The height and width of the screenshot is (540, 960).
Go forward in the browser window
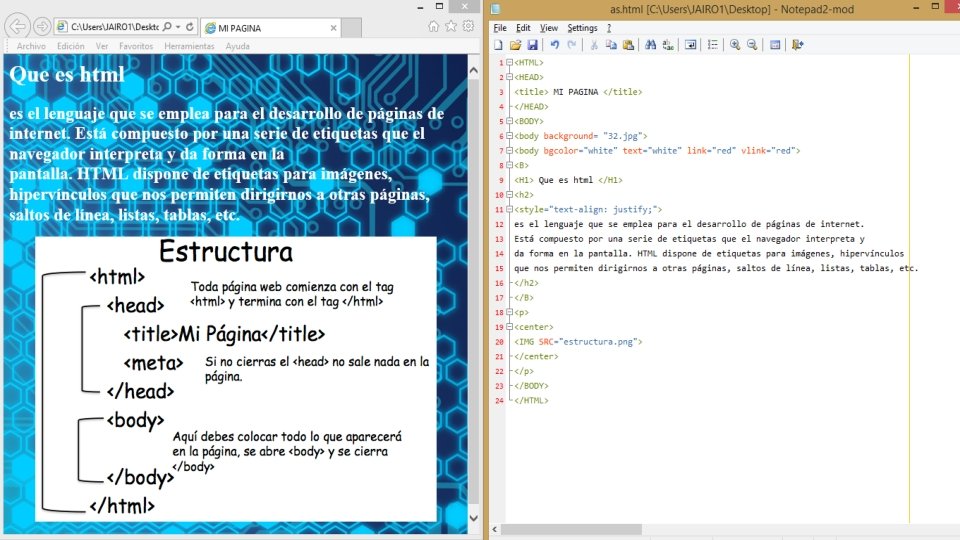(42, 26)
